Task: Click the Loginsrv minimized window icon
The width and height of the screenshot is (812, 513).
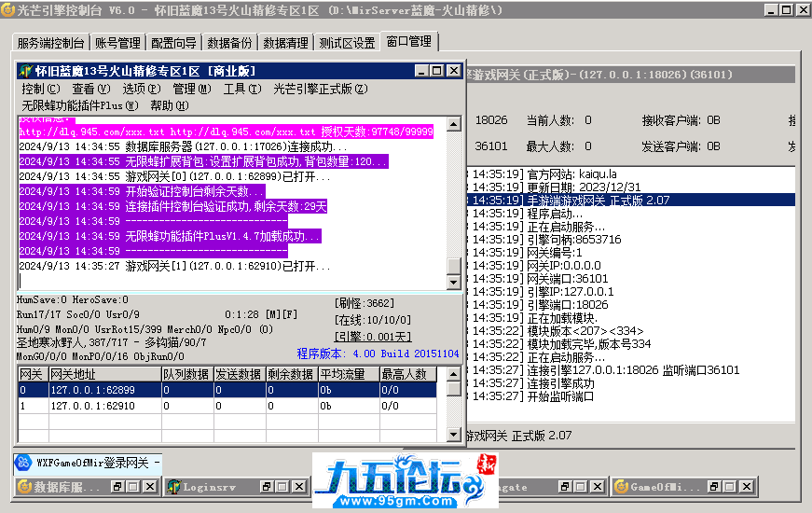Action: coord(174,487)
